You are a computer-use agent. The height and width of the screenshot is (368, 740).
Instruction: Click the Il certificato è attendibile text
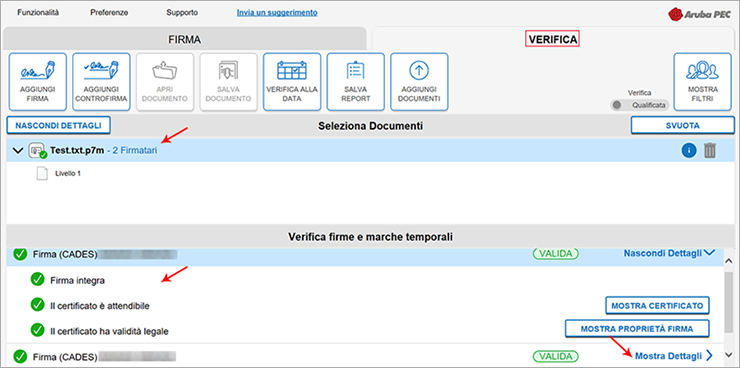(x=100, y=306)
